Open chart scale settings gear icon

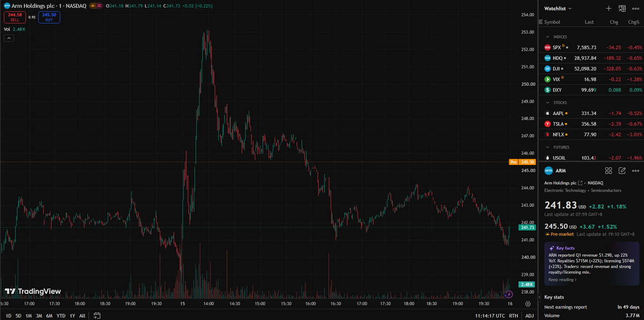coord(528,303)
